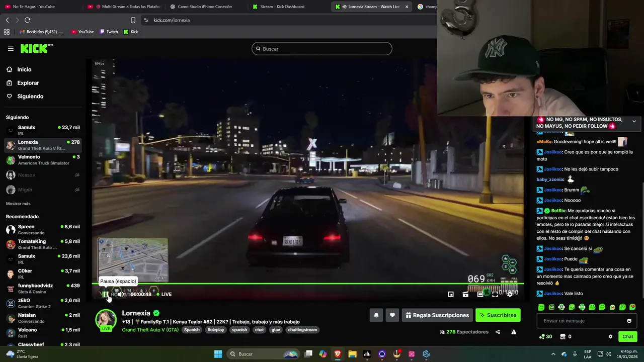Pause the Lornexia stream video

tap(105, 294)
